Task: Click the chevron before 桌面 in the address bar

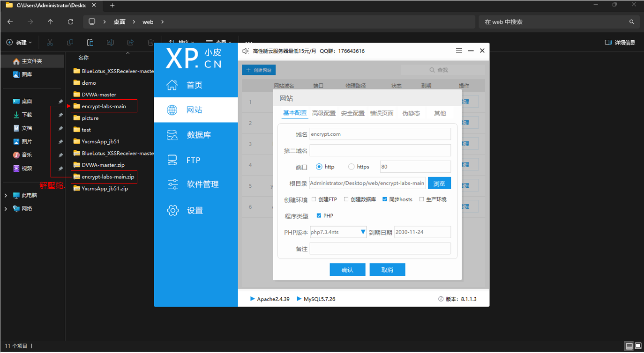Action: coord(105,22)
